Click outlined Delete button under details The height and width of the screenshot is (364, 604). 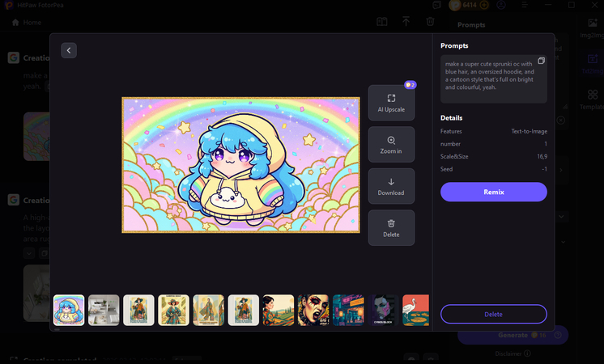[493, 314]
